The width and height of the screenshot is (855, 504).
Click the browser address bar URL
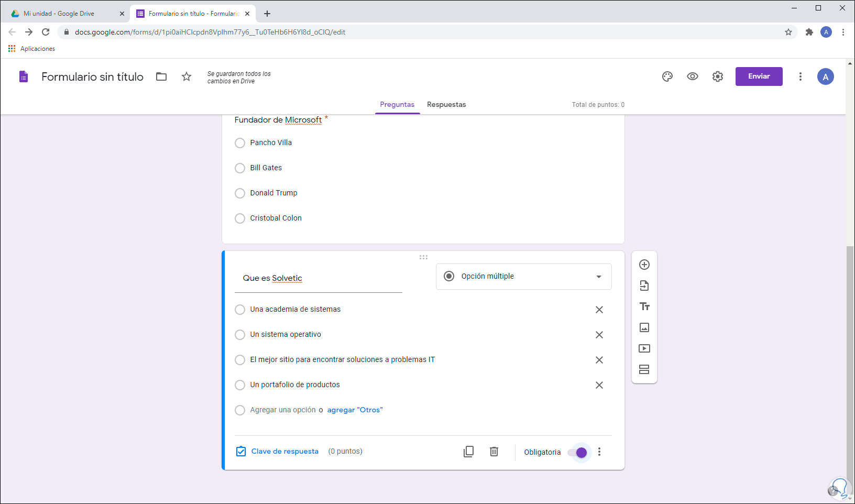point(210,32)
